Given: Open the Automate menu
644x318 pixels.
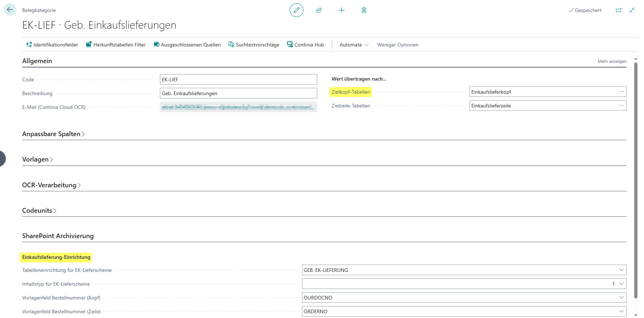Looking at the screenshot, I should [x=354, y=45].
